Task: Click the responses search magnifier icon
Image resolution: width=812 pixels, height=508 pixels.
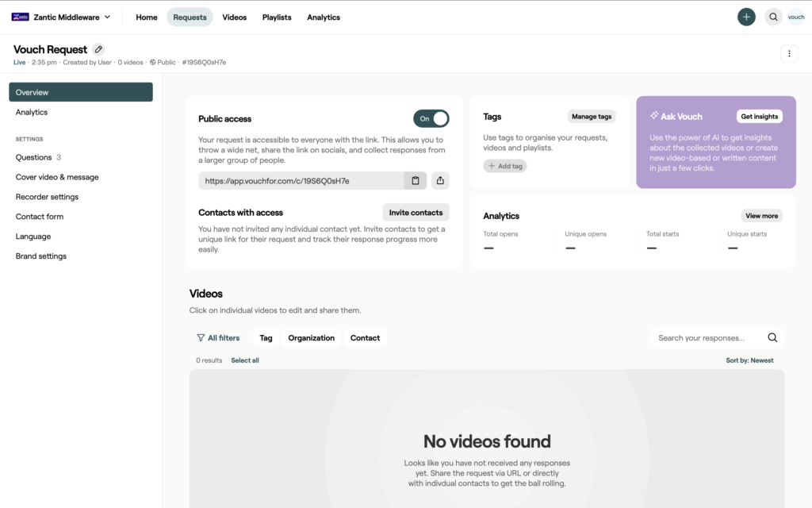Action: [x=772, y=338]
